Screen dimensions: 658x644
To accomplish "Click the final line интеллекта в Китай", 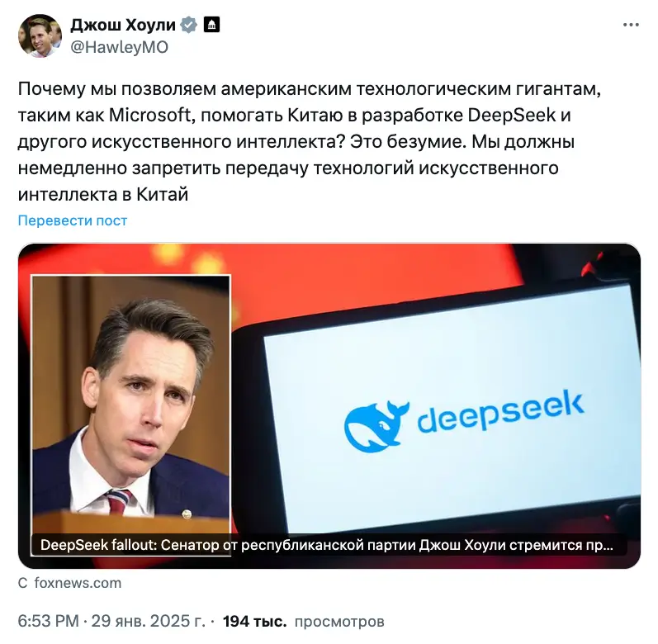I will 103,194.
